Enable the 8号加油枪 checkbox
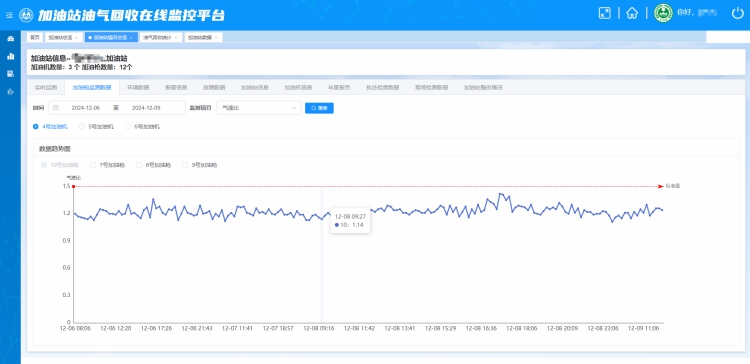750x364 pixels. [x=139, y=165]
